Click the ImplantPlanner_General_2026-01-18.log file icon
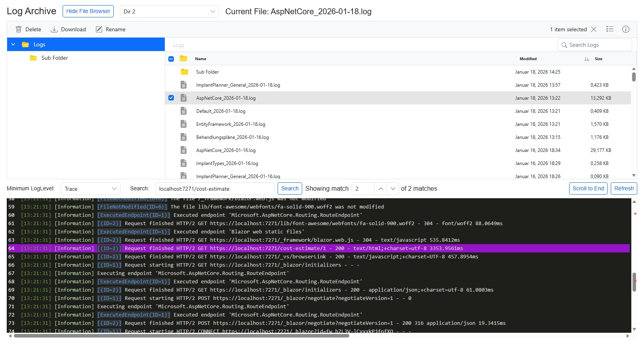644x347 pixels. (184, 85)
